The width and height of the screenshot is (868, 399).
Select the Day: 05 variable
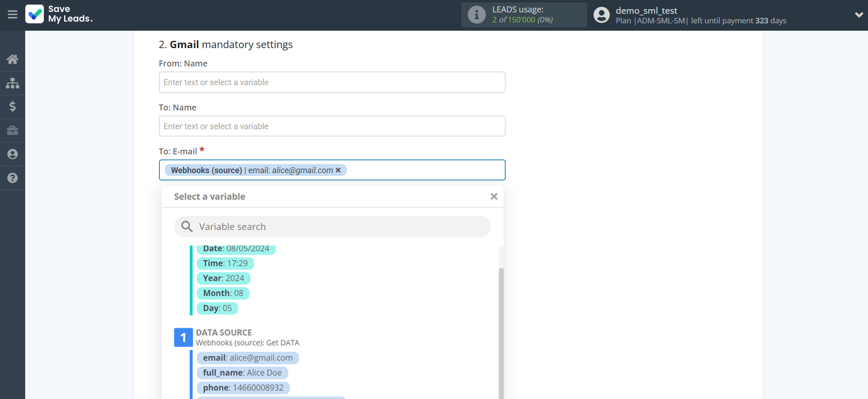coord(218,308)
